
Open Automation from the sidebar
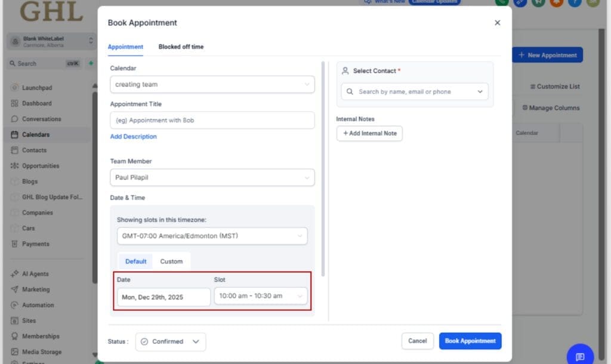point(38,305)
